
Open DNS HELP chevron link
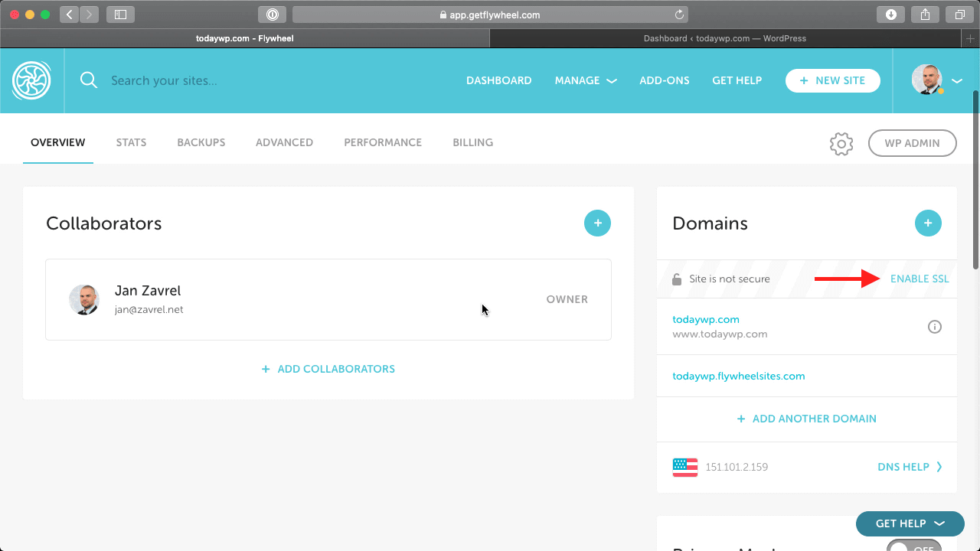[910, 467]
